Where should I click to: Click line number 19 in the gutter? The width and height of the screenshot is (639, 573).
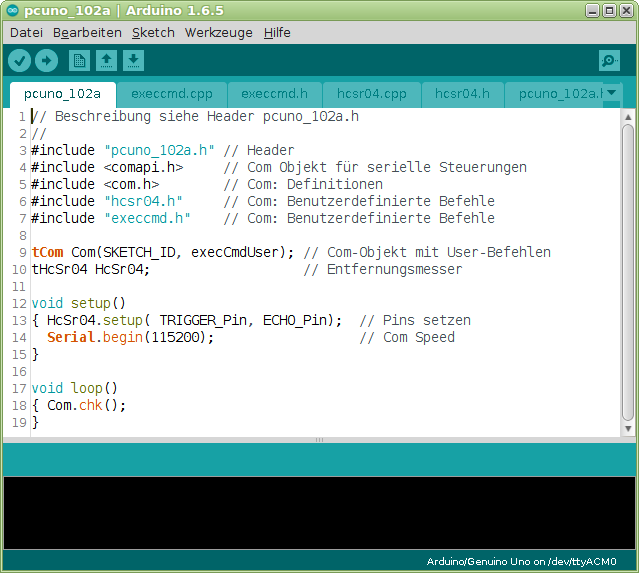pyautogui.click(x=19, y=423)
